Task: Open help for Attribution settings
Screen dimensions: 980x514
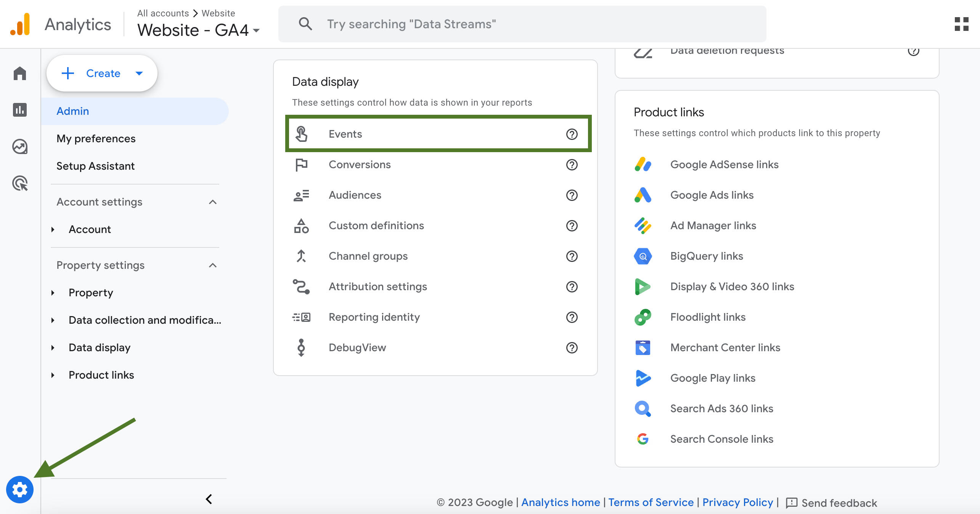Action: 572,286
